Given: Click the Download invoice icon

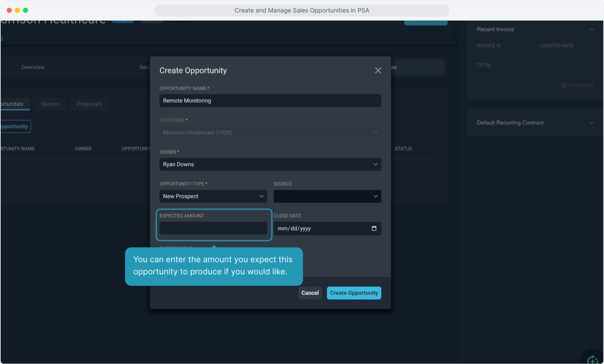Looking at the screenshot, I should pos(564,85).
